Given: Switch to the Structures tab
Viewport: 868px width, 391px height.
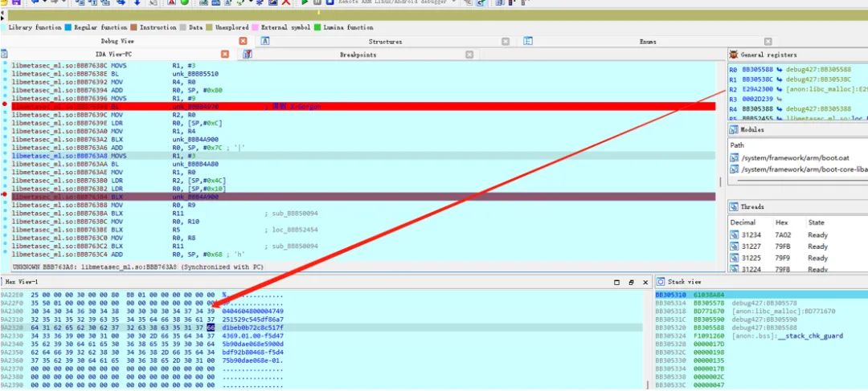Looking at the screenshot, I should point(385,42).
